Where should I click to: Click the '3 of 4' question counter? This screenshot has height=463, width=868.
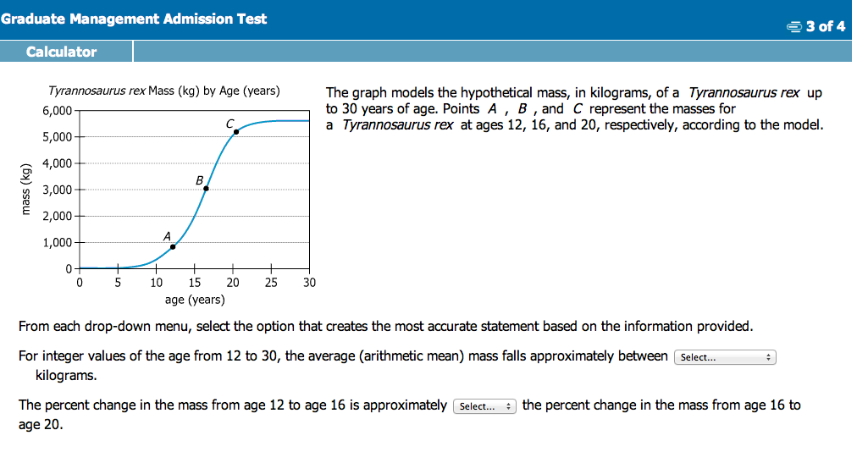point(826,27)
